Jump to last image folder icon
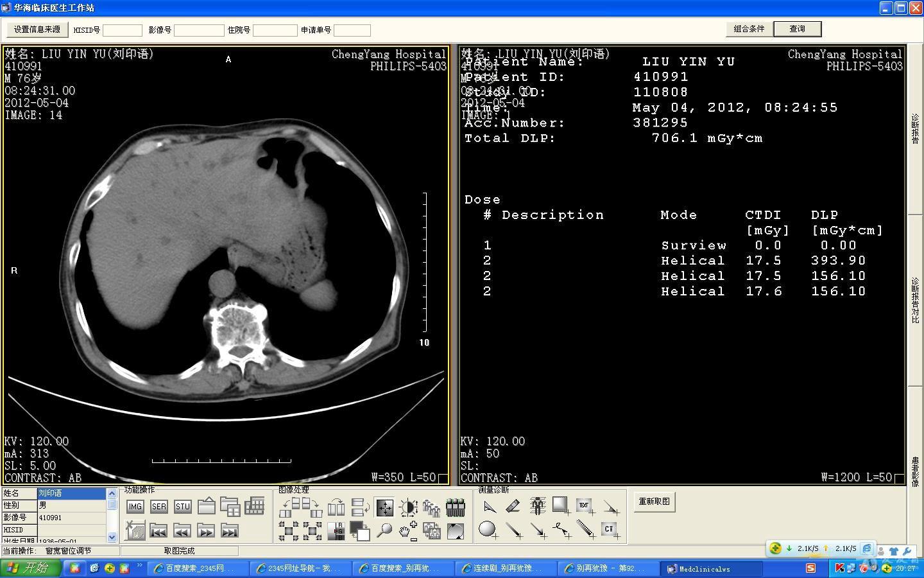 (x=230, y=531)
